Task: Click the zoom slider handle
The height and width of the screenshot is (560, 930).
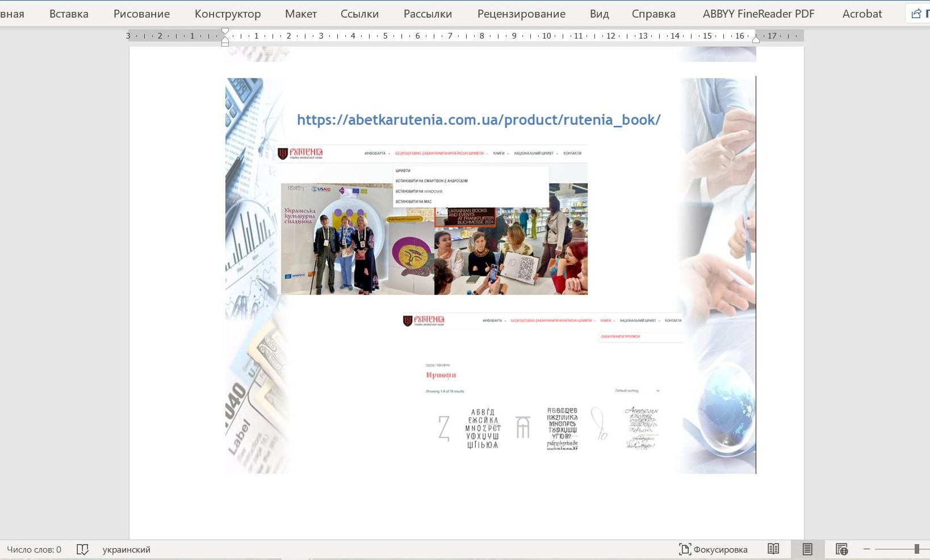Action: click(x=916, y=549)
